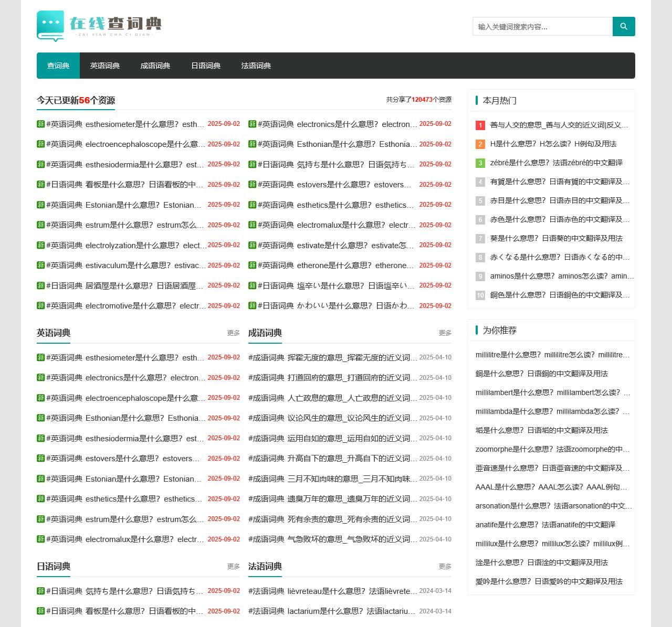Select the 查词典 navigation tab
The width and height of the screenshot is (672, 627).
(58, 66)
